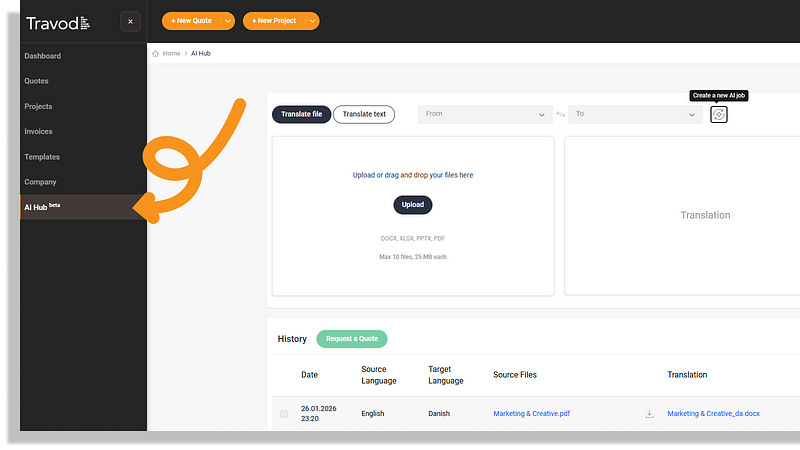Viewport: 800px width, 450px height.
Task: Click the Create a new AI job icon
Action: 718,115
